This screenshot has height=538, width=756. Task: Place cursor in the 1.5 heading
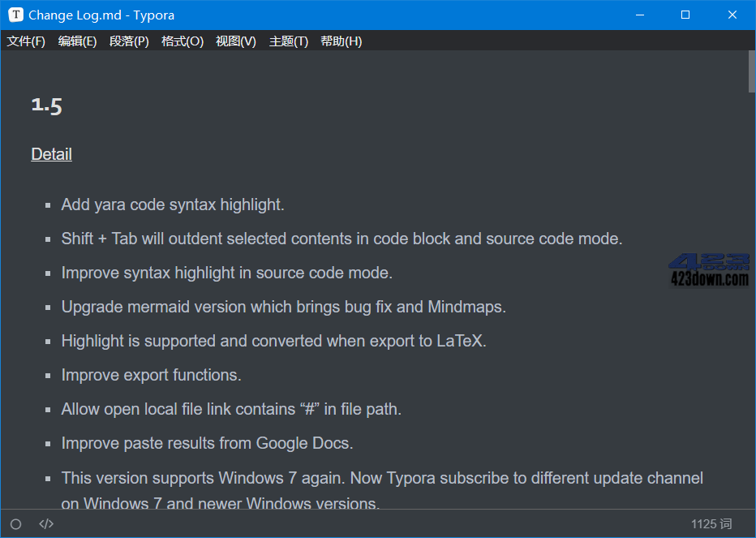pos(46,105)
